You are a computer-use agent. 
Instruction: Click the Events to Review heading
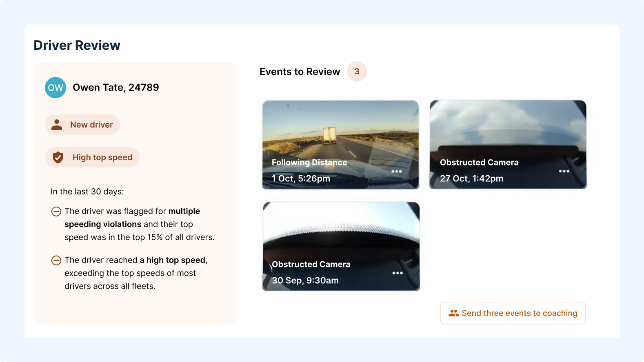click(300, 72)
